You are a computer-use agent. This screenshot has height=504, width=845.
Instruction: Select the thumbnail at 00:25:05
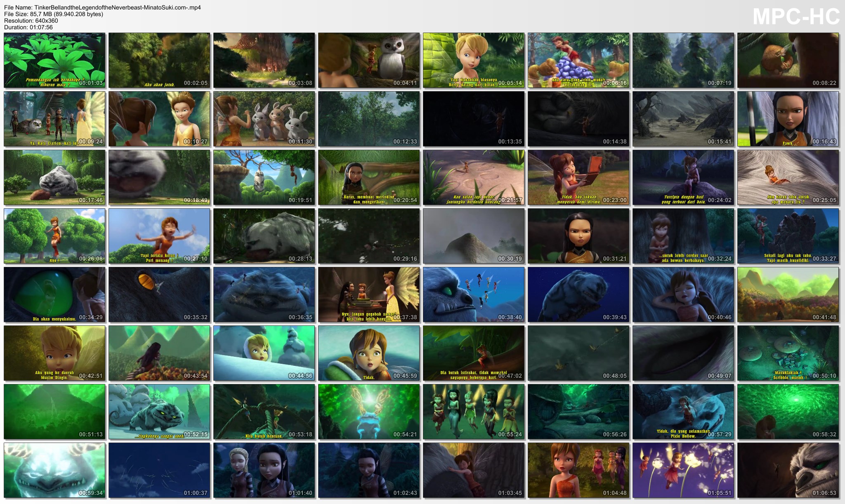[x=788, y=177]
